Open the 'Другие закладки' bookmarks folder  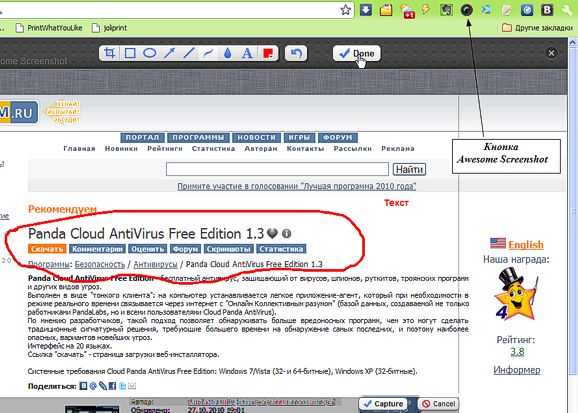click(537, 28)
